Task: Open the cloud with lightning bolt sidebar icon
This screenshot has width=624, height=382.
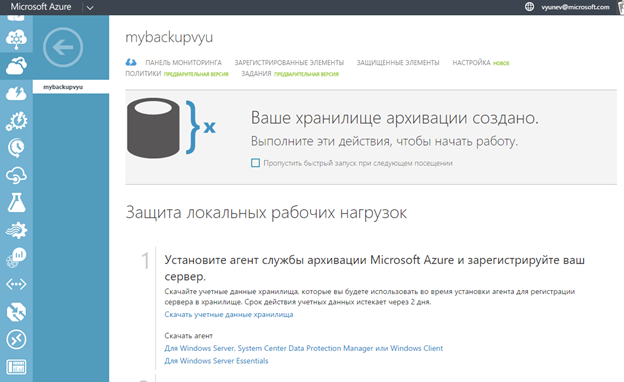Action: (x=16, y=93)
